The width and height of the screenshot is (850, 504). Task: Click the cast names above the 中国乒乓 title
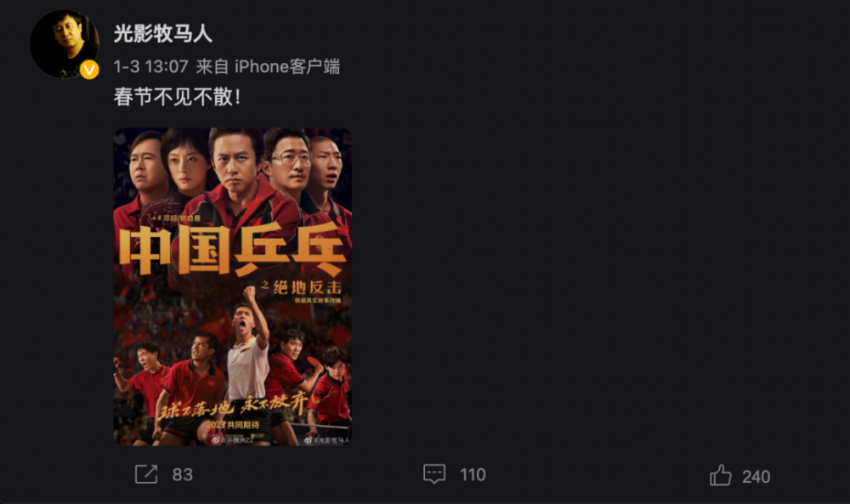pyautogui.click(x=176, y=218)
